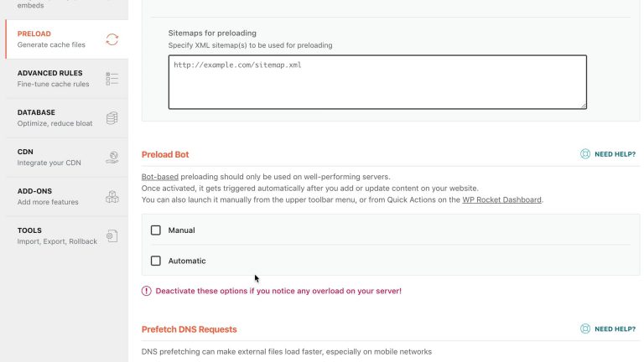
Task: Select the Tools tab
Action: pos(67,236)
